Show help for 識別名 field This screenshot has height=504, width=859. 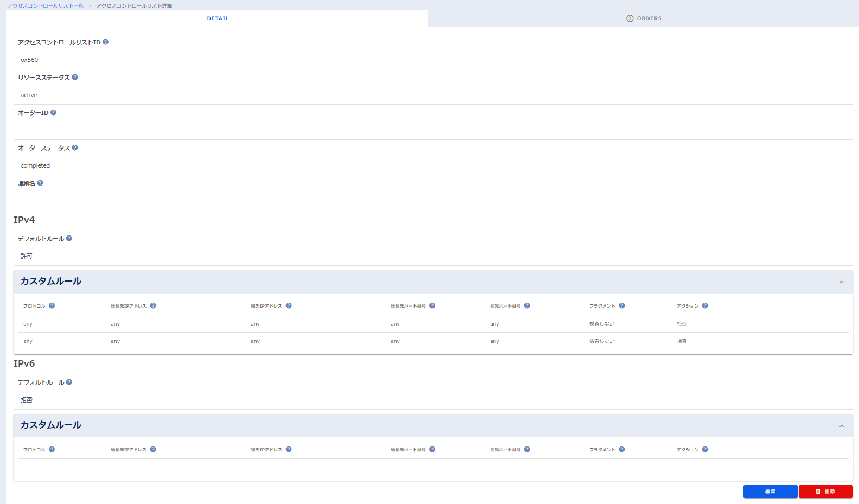pos(40,183)
